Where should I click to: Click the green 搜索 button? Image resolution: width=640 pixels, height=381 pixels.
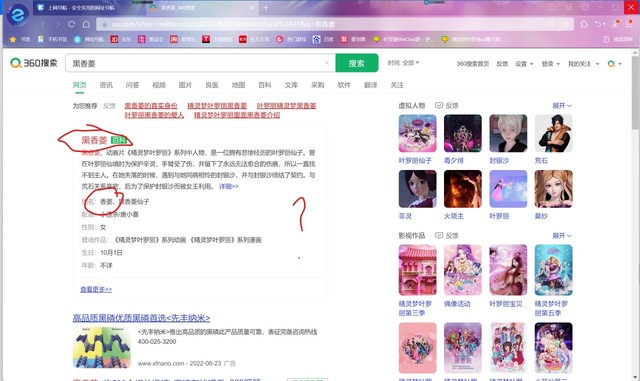pyautogui.click(x=357, y=63)
